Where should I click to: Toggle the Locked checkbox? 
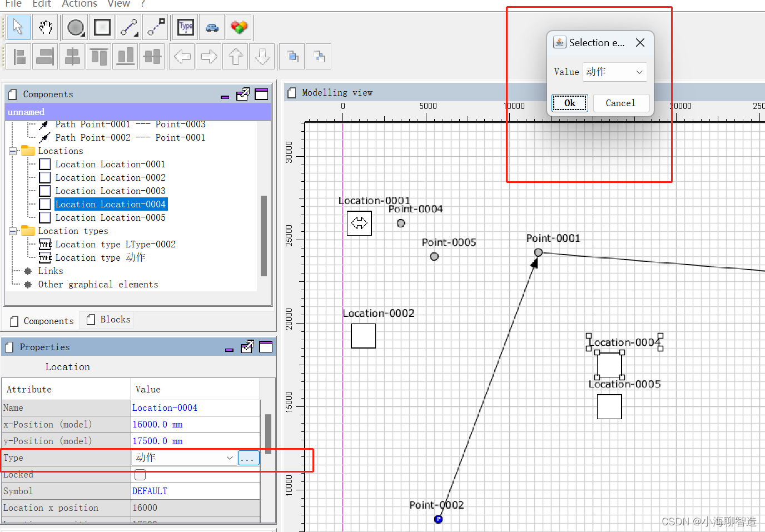(x=140, y=475)
